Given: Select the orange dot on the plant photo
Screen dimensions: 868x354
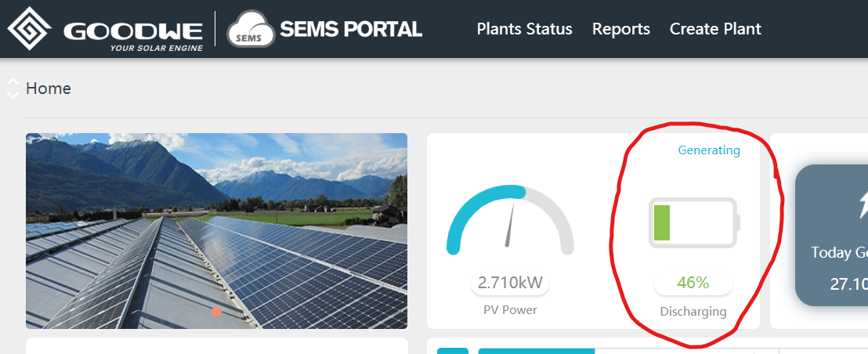Looking at the screenshot, I should pyautogui.click(x=216, y=312).
